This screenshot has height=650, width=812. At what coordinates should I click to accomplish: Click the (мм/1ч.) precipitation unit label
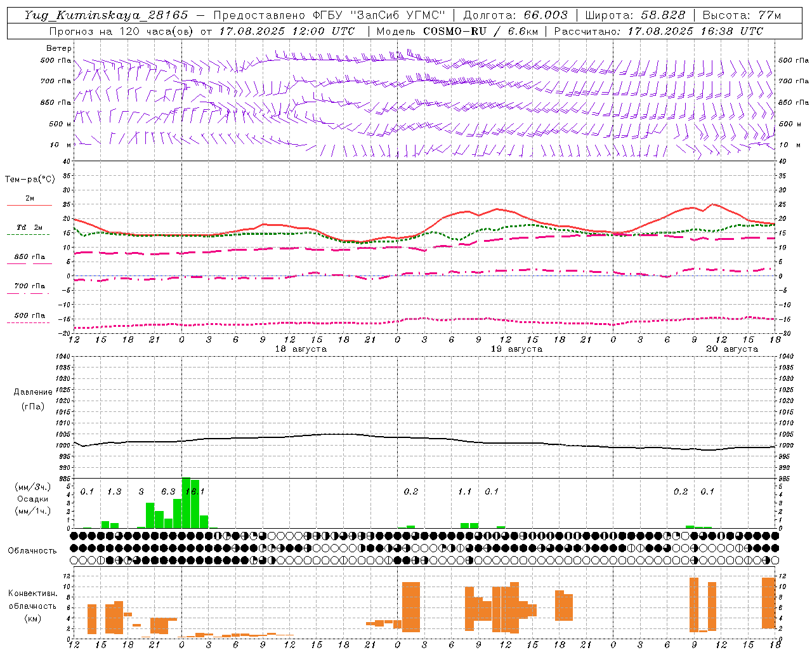pos(32,511)
